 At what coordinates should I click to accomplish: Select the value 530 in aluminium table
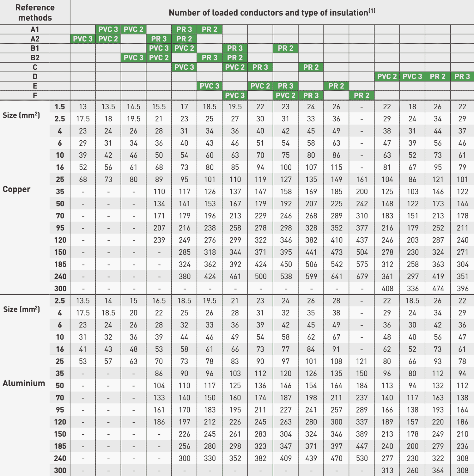tap(362, 458)
